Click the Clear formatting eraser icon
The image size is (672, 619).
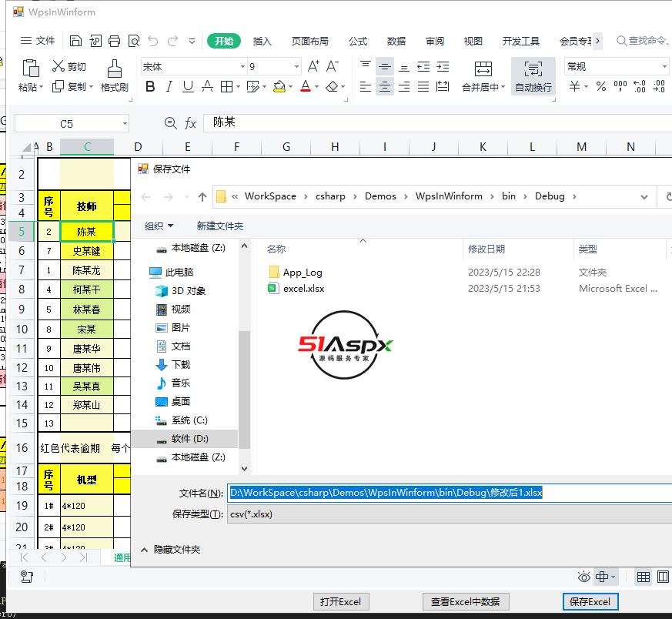332,86
